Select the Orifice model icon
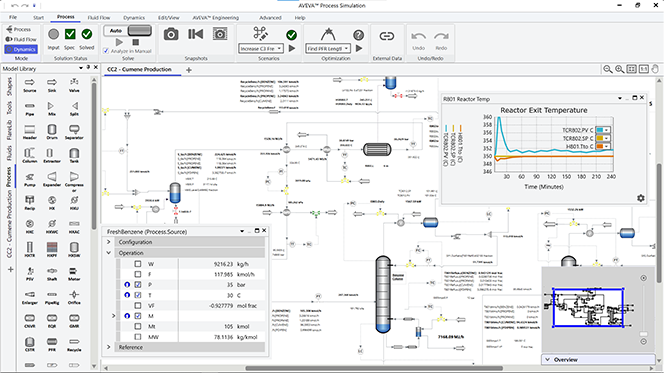 [x=74, y=297]
